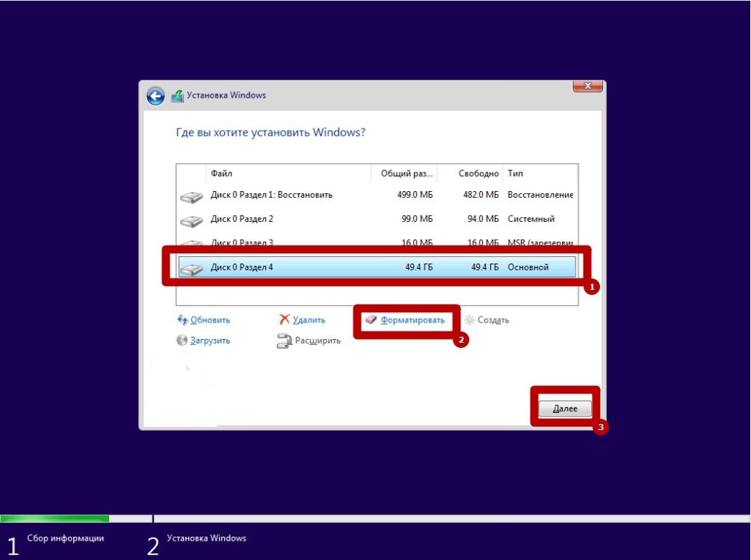The height and width of the screenshot is (560, 751).
Task: Click the Windows Setup icon in title bar
Action: pos(177,96)
